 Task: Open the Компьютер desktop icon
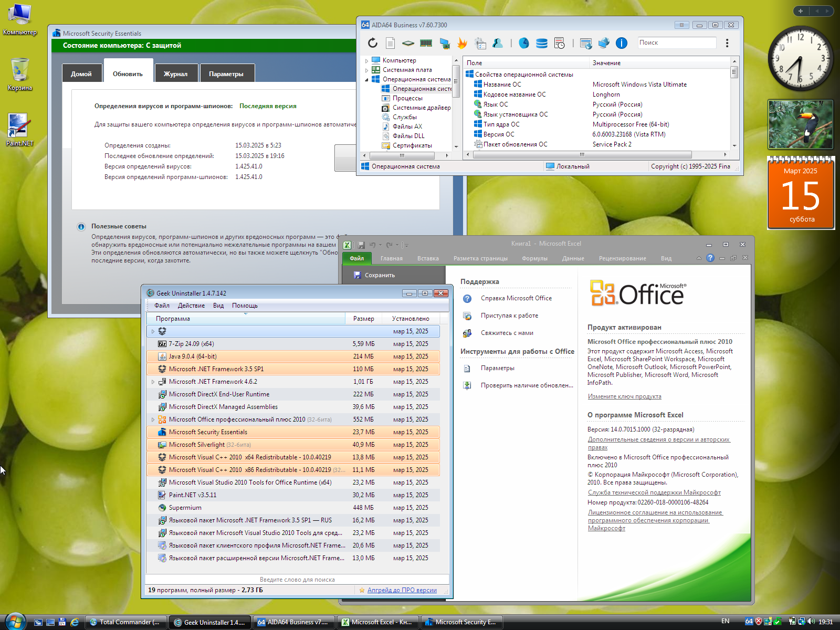click(19, 19)
